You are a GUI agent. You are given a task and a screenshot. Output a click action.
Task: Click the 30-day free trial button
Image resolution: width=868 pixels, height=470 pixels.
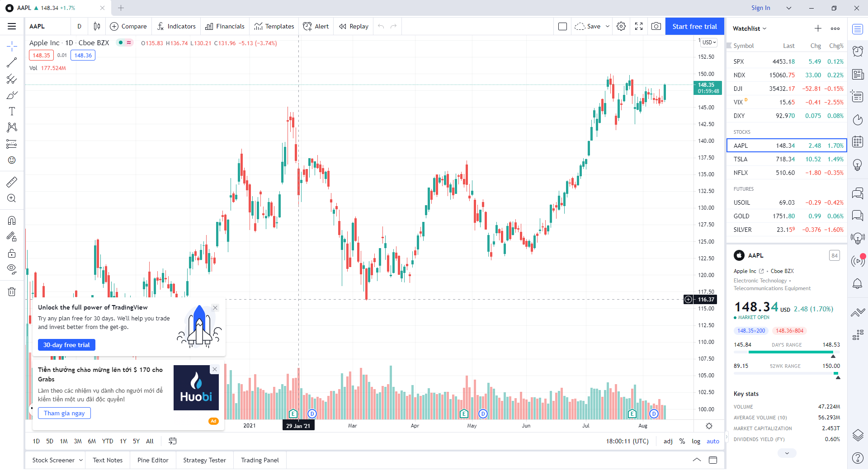pos(66,345)
